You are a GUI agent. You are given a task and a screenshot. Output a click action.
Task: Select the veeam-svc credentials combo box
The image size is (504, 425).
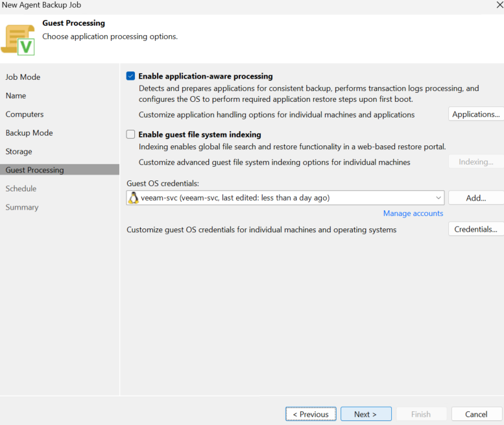tap(285, 198)
